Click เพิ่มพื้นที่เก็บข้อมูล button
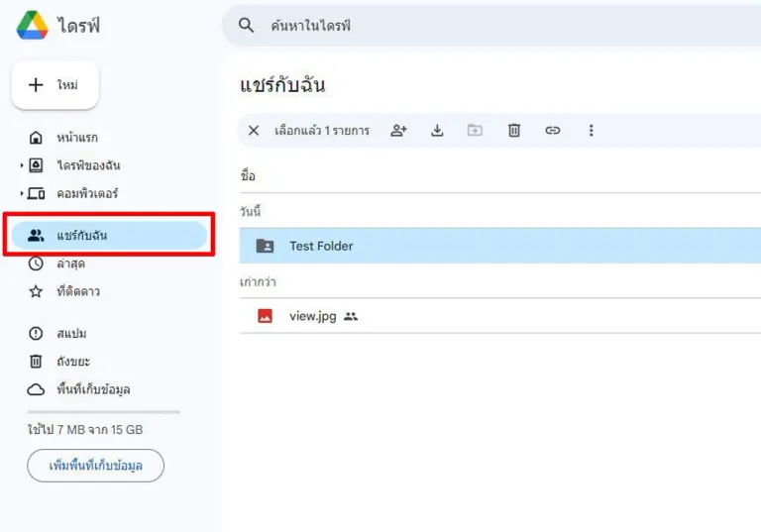 95,466
